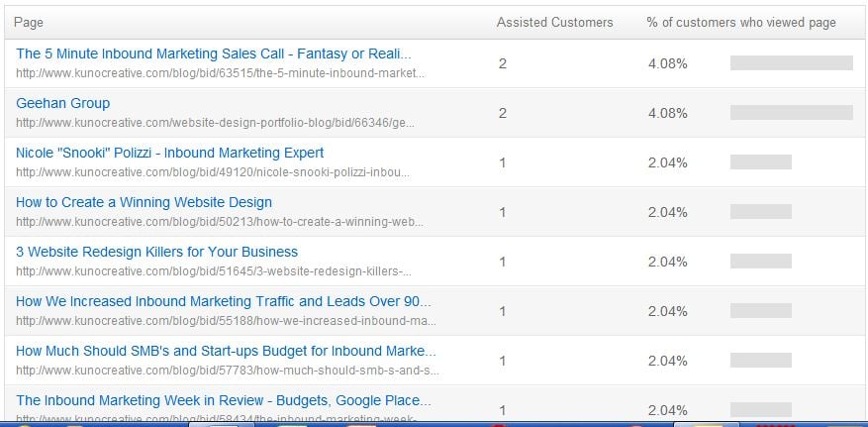Click '% of customers who viewed page' header
The height and width of the screenshot is (427, 868).
tap(741, 22)
